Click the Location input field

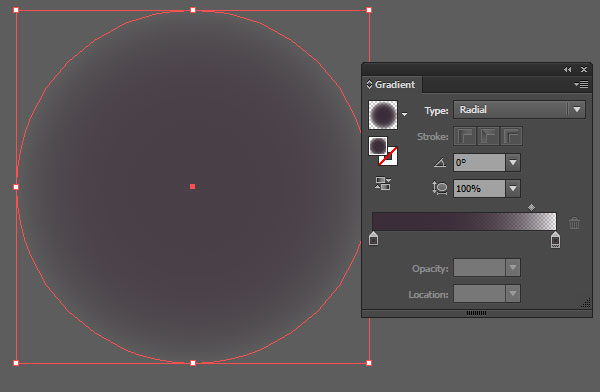coord(479,294)
